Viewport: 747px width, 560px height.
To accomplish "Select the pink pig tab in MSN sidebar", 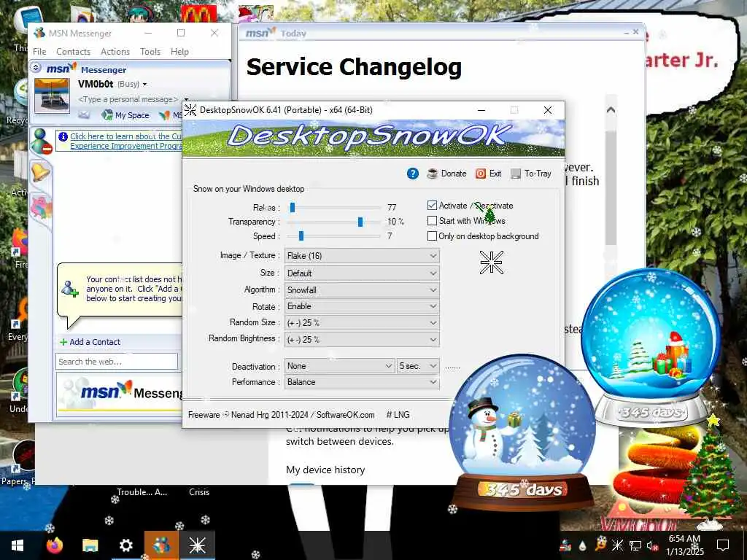I will [42, 206].
